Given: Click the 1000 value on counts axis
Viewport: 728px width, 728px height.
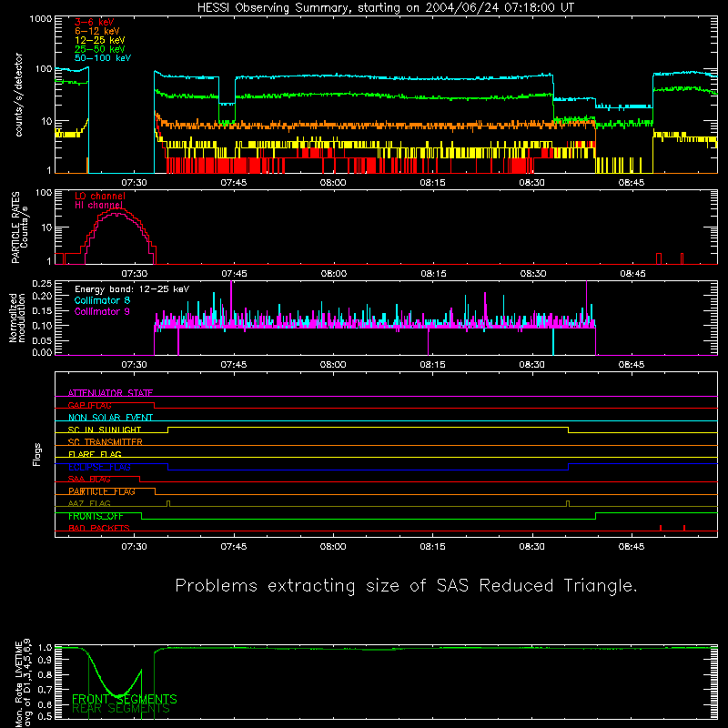Looking at the screenshot, I should (x=41, y=19).
